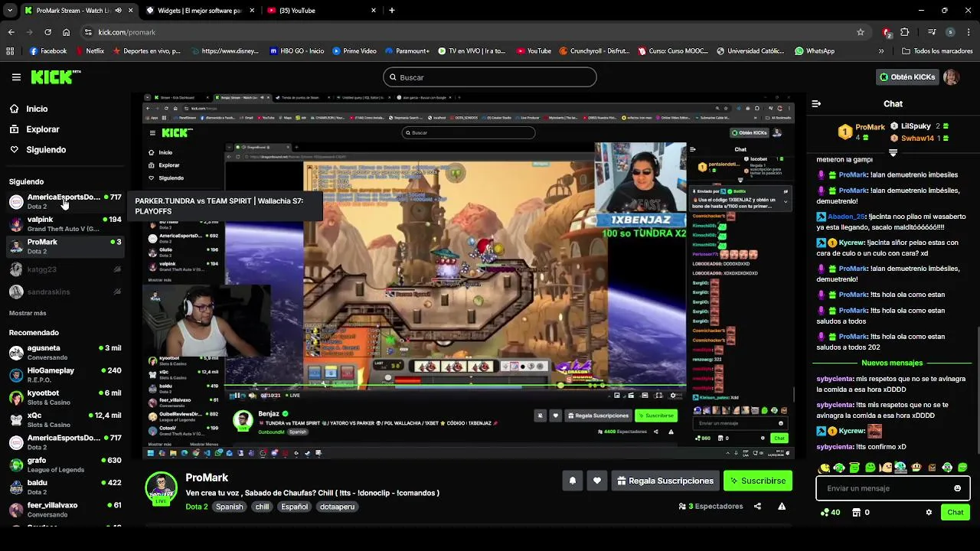Open recommended channel baldu
980x551 pixels.
pyautogui.click(x=65, y=487)
